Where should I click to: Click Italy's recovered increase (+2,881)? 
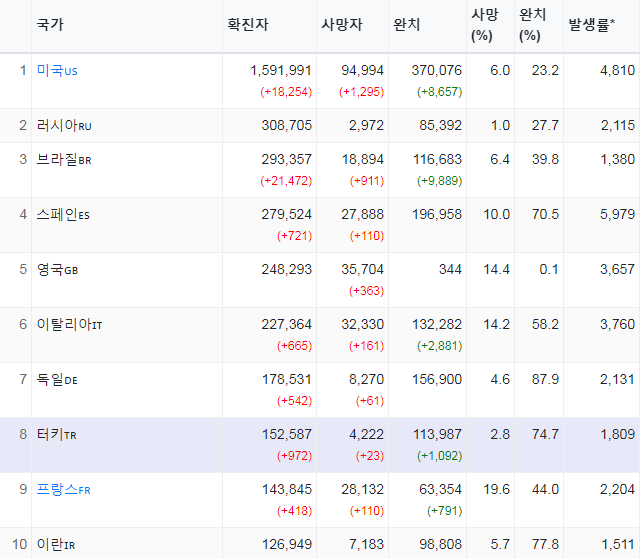coord(439,346)
